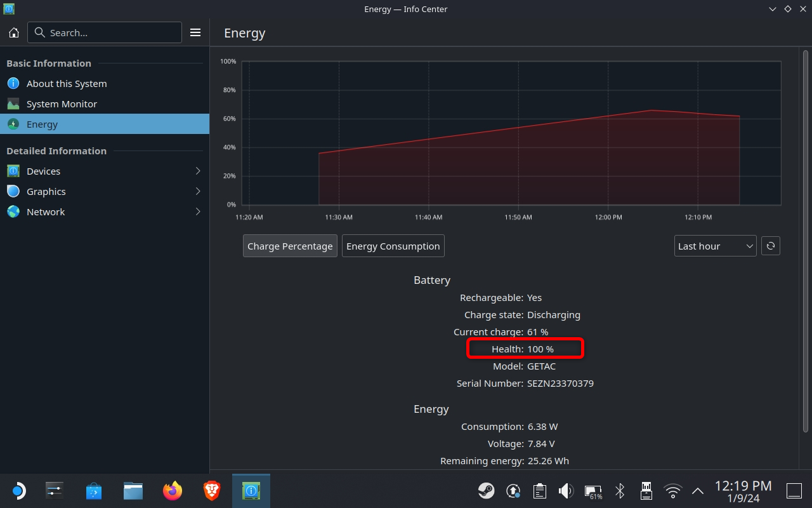Switch graph to Charge Percentage
812x508 pixels.
(290, 246)
